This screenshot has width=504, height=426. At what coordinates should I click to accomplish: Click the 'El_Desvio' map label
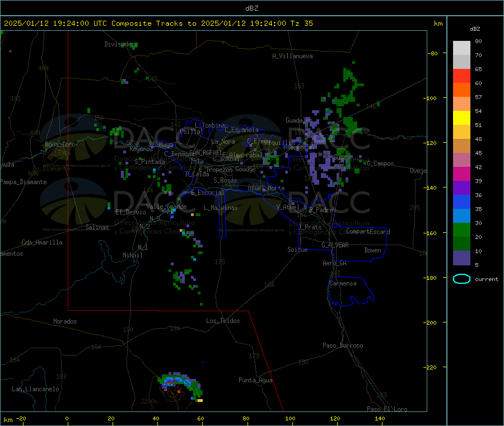tap(130, 212)
